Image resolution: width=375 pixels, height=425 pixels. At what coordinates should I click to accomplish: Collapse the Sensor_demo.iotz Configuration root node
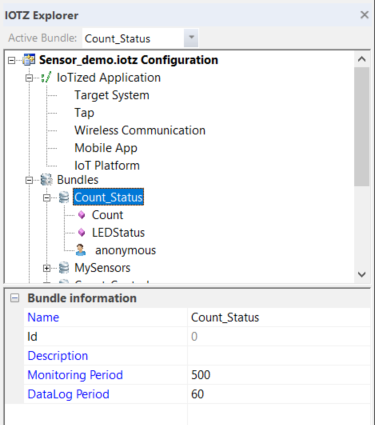(12, 60)
